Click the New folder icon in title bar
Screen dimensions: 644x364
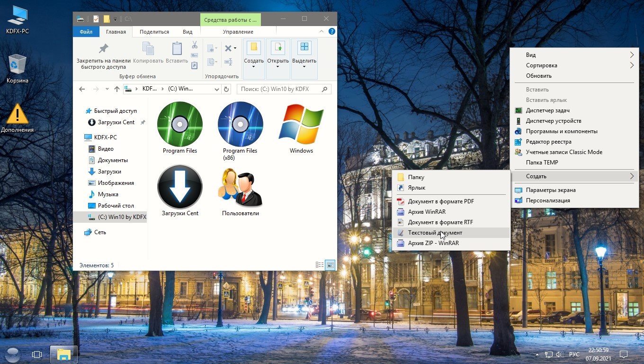click(107, 19)
